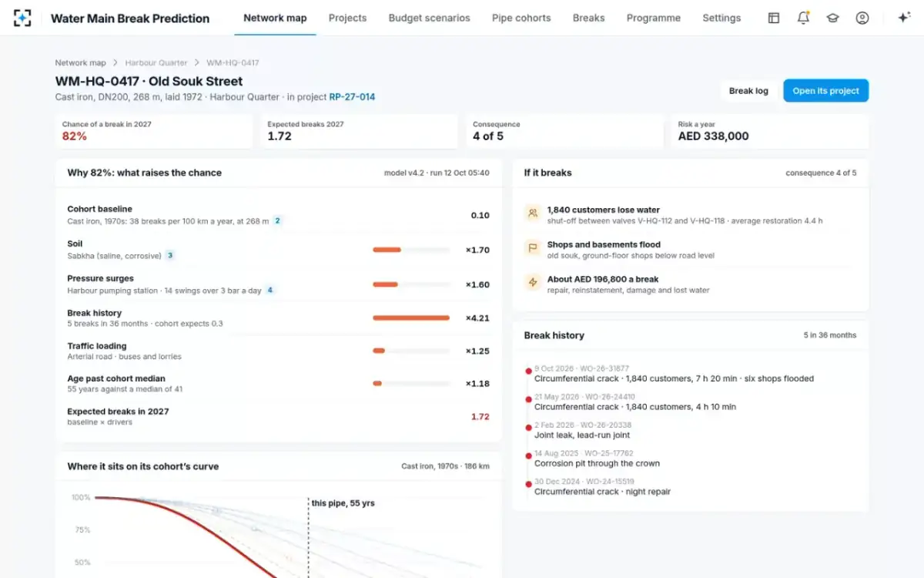Click the flood flag icon
Screen dimensions: 924x578
533,248
